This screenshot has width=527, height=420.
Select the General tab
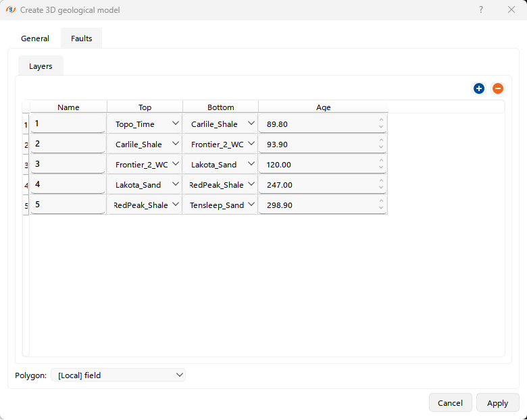pyautogui.click(x=35, y=38)
